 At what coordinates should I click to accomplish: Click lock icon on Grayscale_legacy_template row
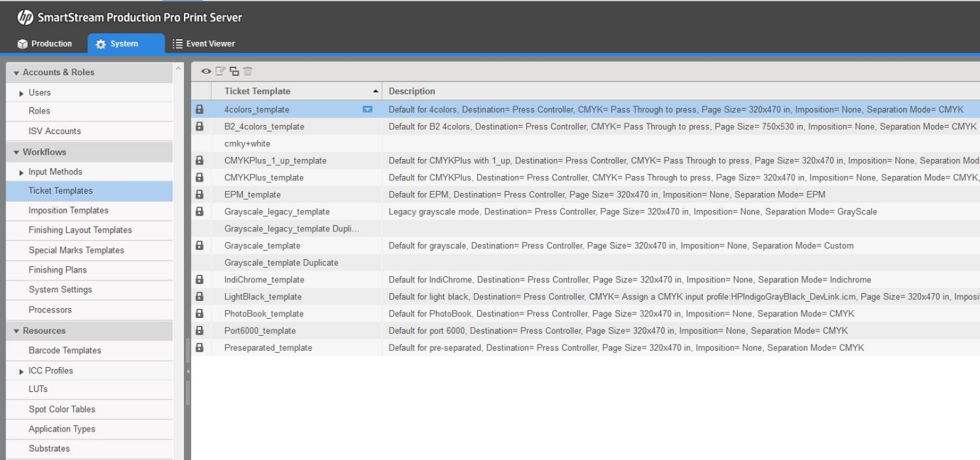(x=200, y=212)
